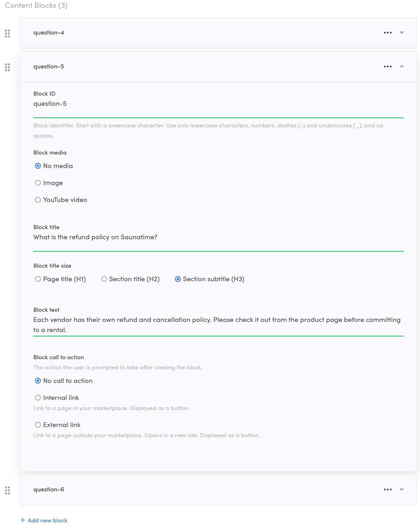Select Image as block media
Image resolution: width=420 pixels, height=530 pixels.
tap(38, 183)
